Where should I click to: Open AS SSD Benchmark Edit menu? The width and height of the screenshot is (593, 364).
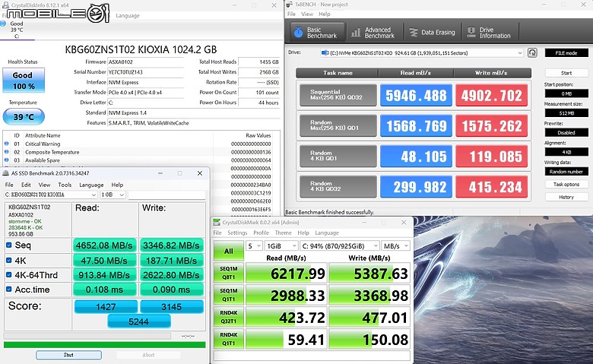[x=26, y=185]
